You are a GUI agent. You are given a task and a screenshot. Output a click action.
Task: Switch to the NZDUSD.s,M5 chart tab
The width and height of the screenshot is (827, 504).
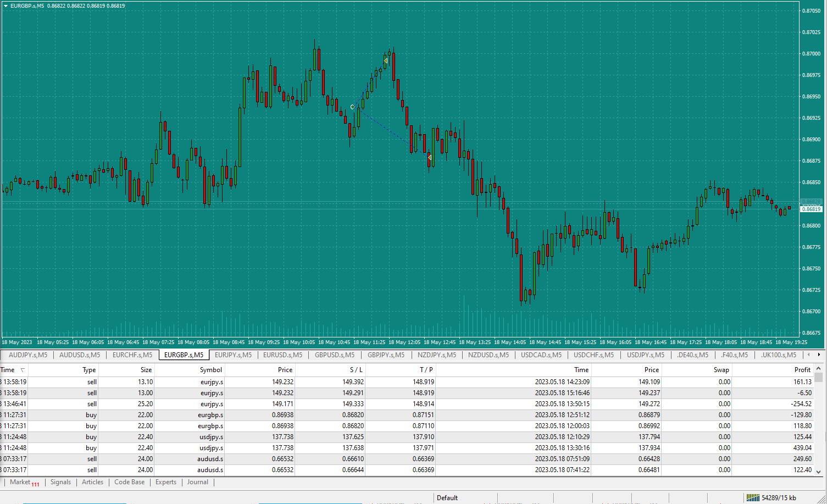(x=489, y=355)
